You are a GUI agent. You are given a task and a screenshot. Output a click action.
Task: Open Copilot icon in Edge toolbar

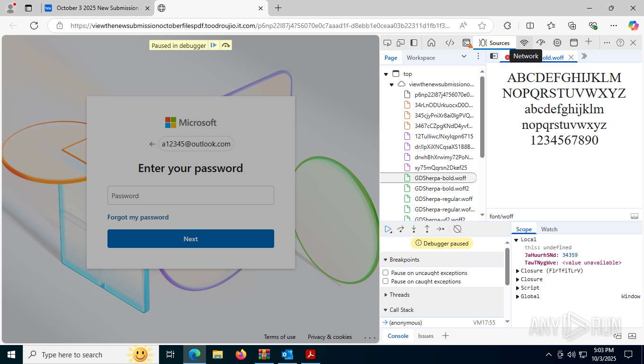point(633,26)
